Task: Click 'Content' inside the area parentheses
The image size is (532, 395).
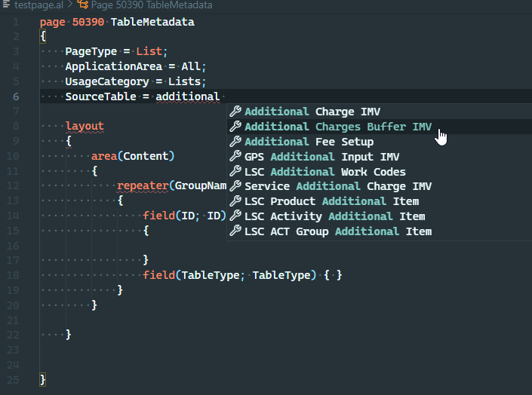Action: pos(146,156)
